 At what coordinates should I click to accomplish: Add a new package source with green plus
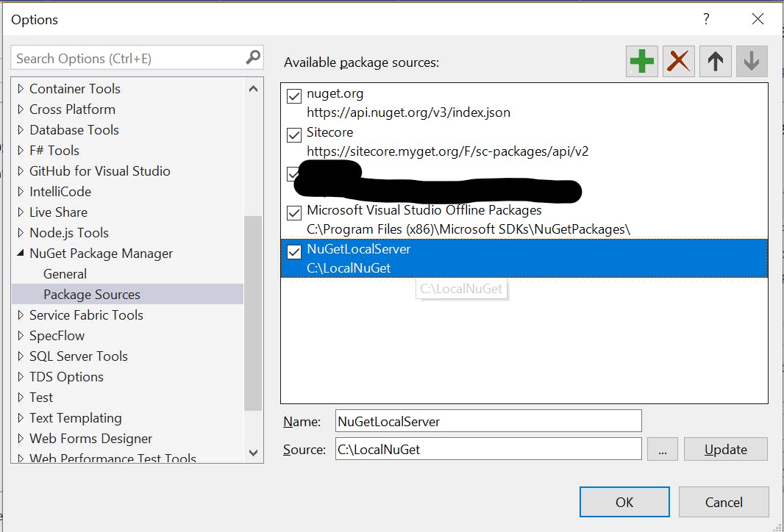(x=641, y=62)
